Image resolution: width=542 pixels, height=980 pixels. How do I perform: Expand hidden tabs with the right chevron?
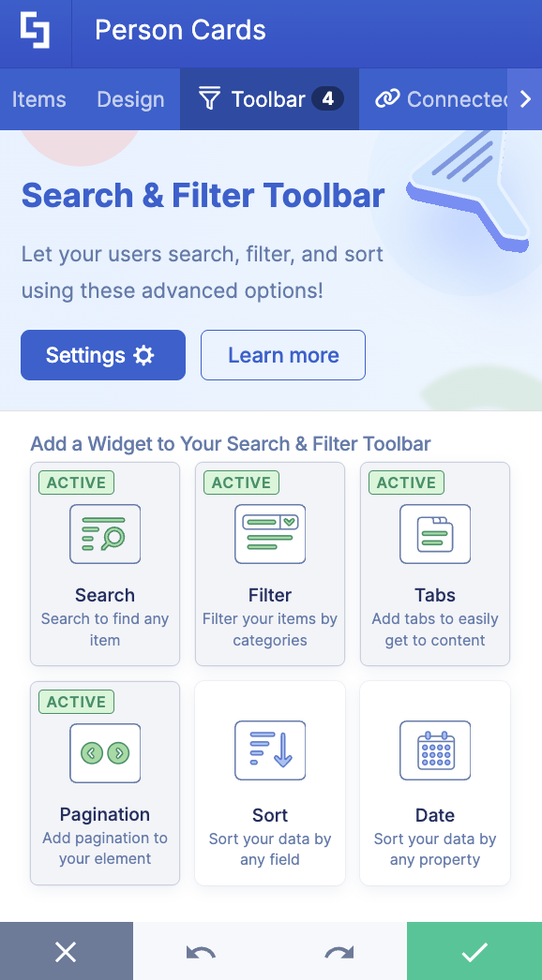point(527,98)
